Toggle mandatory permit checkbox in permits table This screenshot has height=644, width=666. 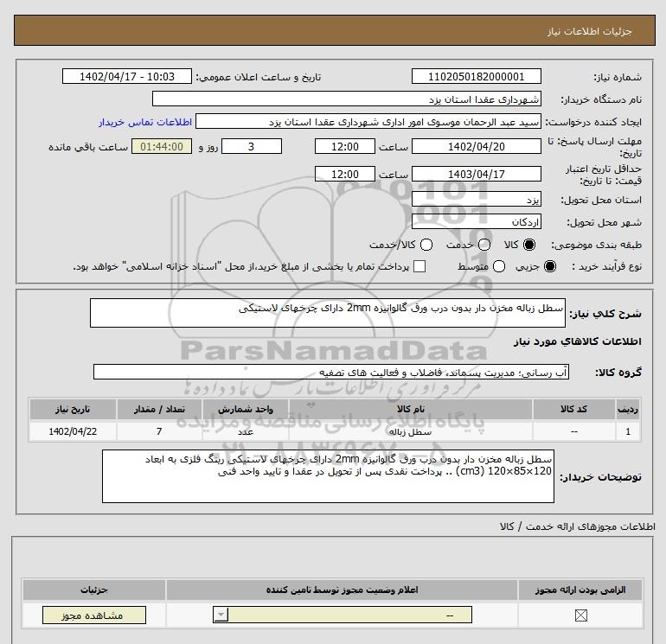tap(580, 615)
